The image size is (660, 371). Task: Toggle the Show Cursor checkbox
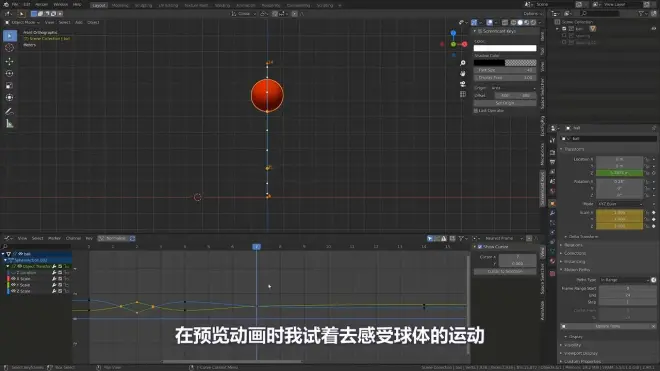click(480, 247)
